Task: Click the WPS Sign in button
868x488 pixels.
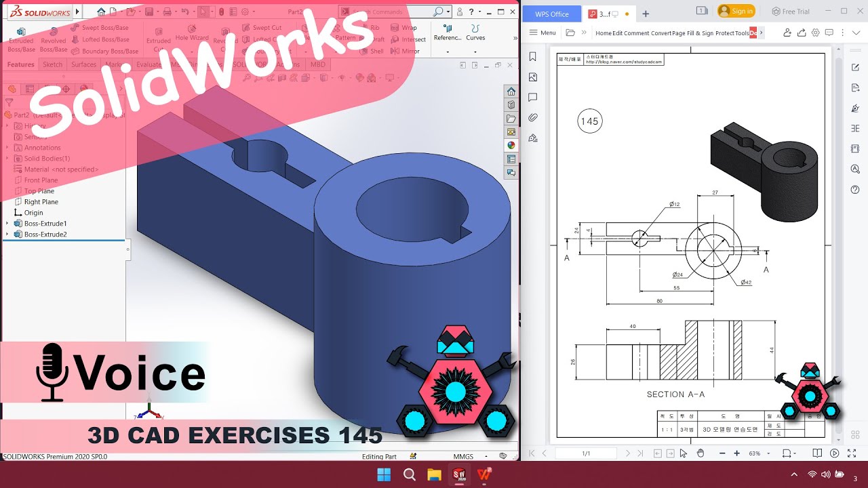Action: [x=736, y=11]
